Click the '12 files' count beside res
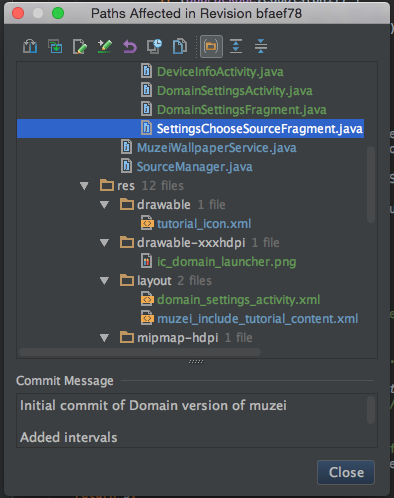 click(163, 186)
